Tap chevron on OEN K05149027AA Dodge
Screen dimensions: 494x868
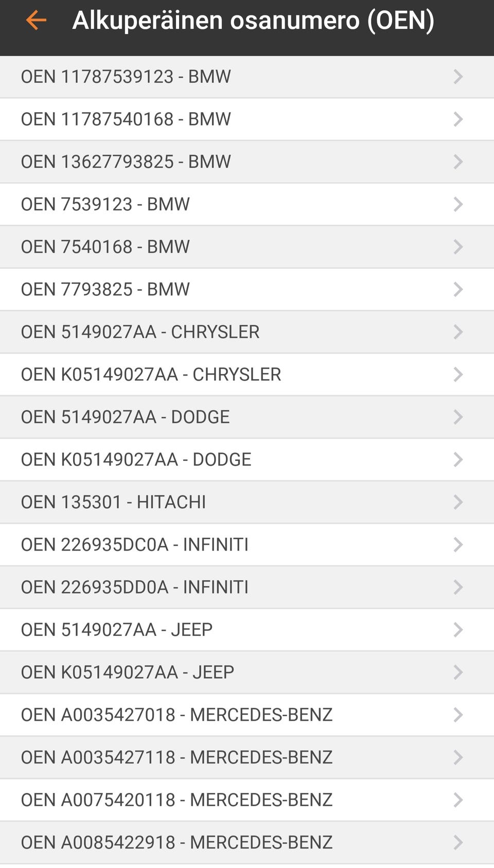[457, 459]
